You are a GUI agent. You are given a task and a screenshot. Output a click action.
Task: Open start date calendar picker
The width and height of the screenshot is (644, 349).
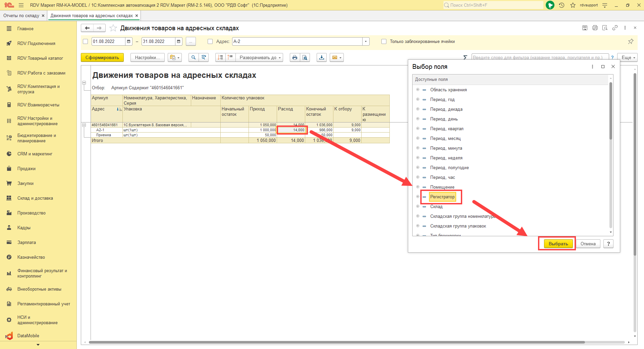click(129, 42)
